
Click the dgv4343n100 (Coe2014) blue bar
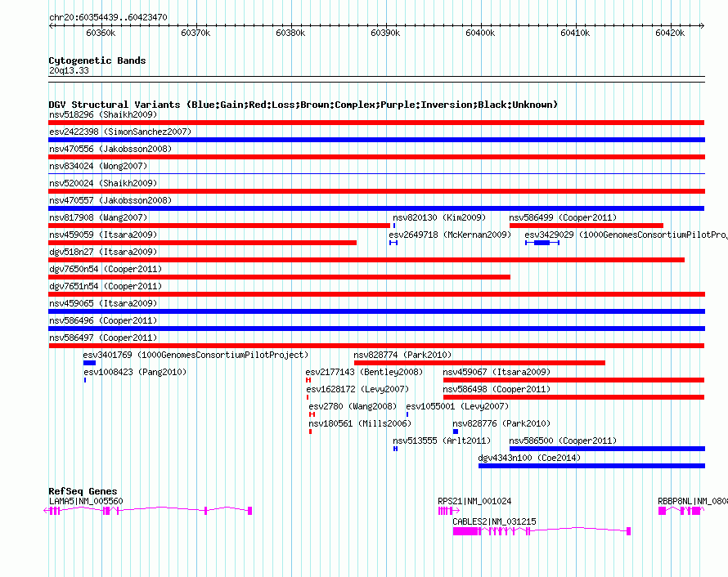pyautogui.click(x=591, y=466)
